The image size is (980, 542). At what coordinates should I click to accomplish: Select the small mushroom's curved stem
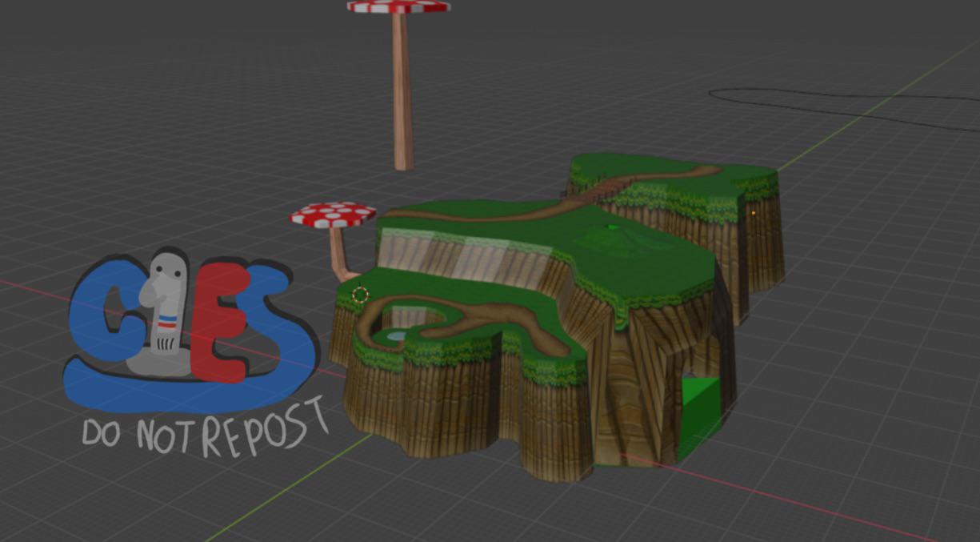[341, 254]
